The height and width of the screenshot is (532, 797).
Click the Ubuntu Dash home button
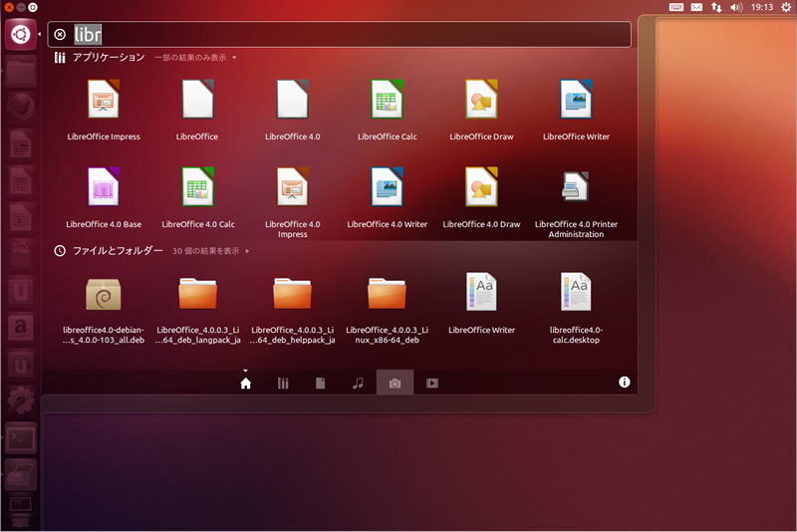(x=20, y=35)
